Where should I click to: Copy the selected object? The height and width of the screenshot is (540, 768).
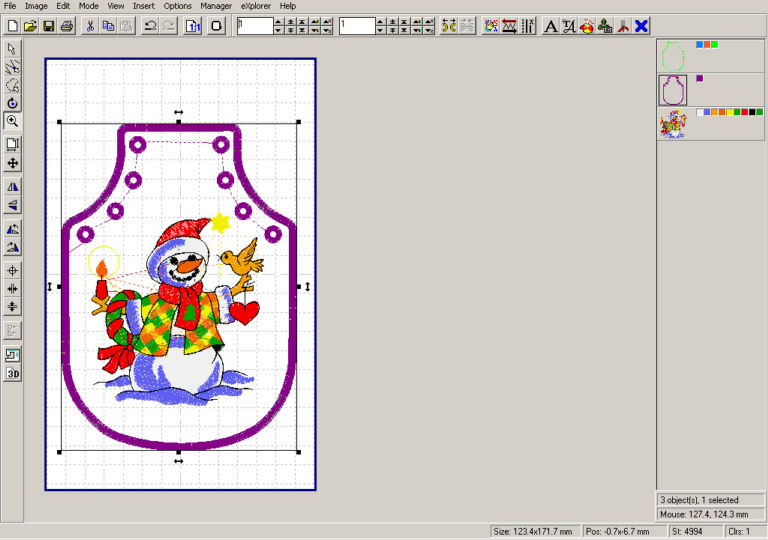point(108,26)
